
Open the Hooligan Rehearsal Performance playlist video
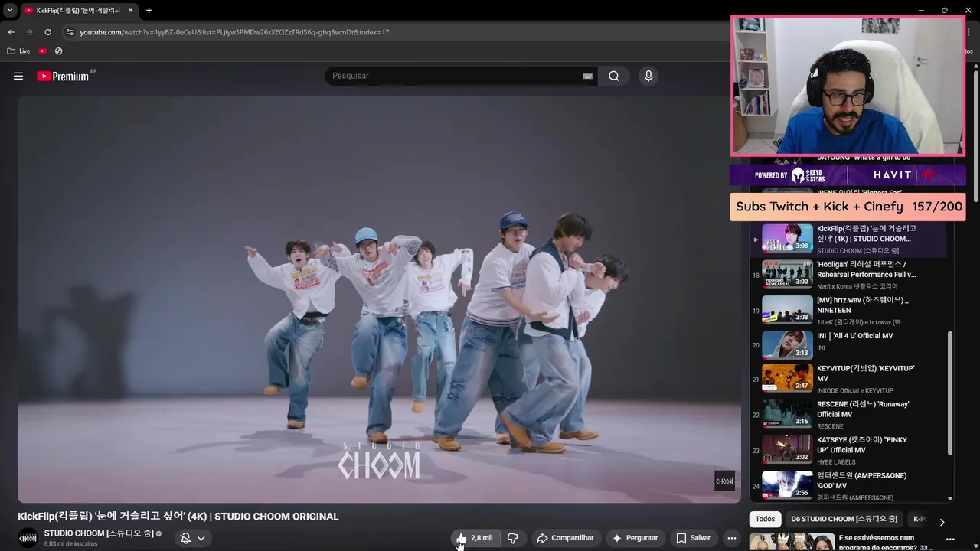coord(850,274)
